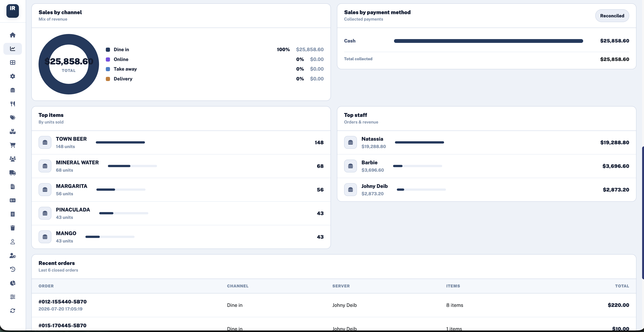644x332 pixels.
Task: Open the trash bin sidebar icon
Action: 12,228
